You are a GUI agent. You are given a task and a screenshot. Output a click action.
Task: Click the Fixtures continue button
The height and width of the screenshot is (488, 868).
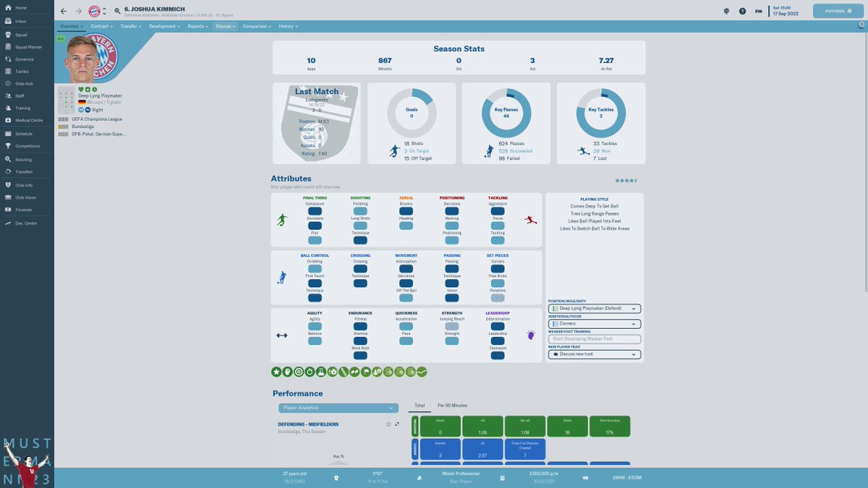838,11
